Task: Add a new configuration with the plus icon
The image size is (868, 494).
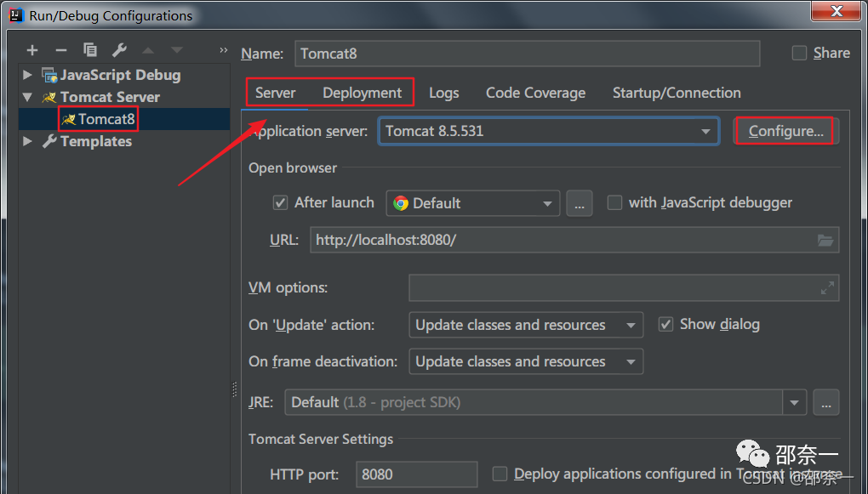Action: point(32,50)
